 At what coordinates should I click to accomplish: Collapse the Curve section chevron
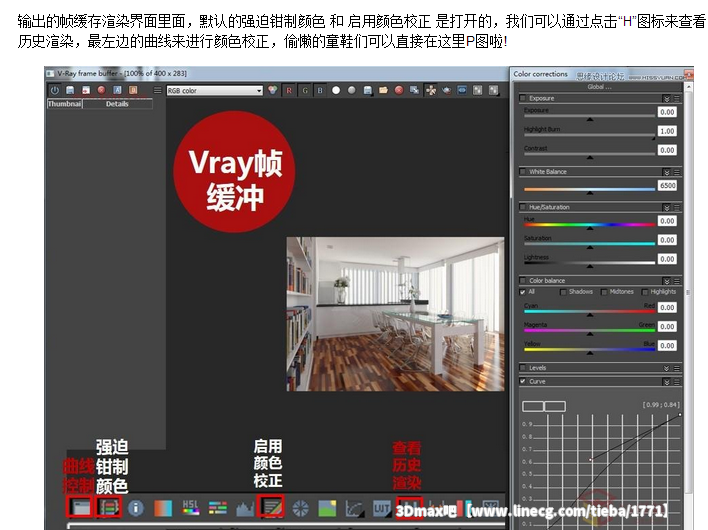tap(666, 382)
